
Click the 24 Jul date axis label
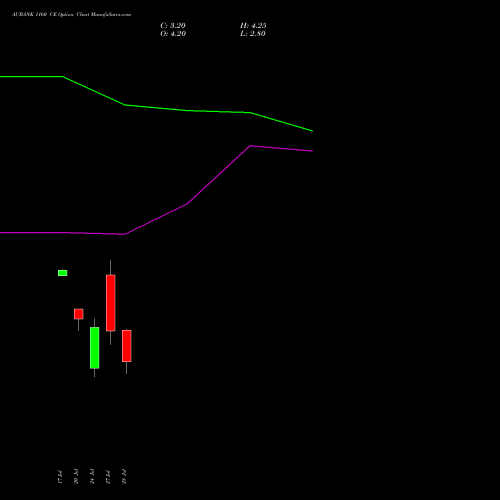92,477
